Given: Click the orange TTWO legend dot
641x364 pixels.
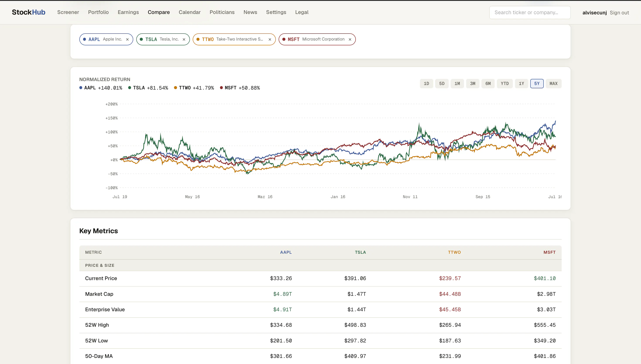Looking at the screenshot, I should pos(176,88).
